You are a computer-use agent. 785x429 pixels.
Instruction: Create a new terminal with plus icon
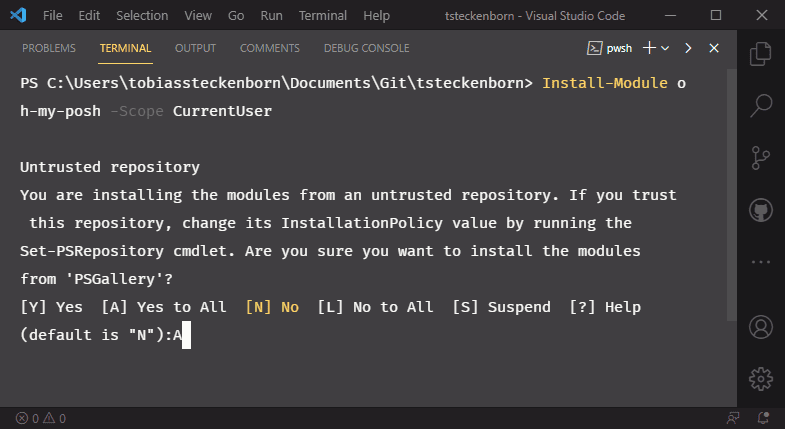point(649,48)
